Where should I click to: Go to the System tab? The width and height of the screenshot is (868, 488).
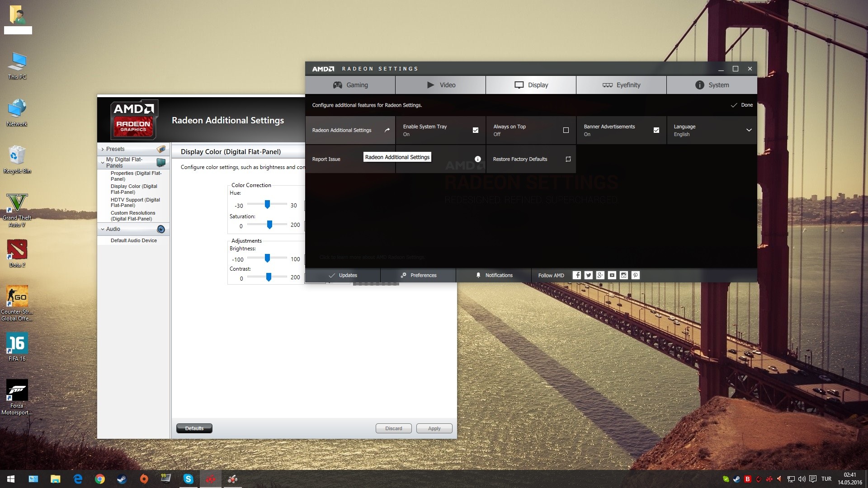click(712, 85)
